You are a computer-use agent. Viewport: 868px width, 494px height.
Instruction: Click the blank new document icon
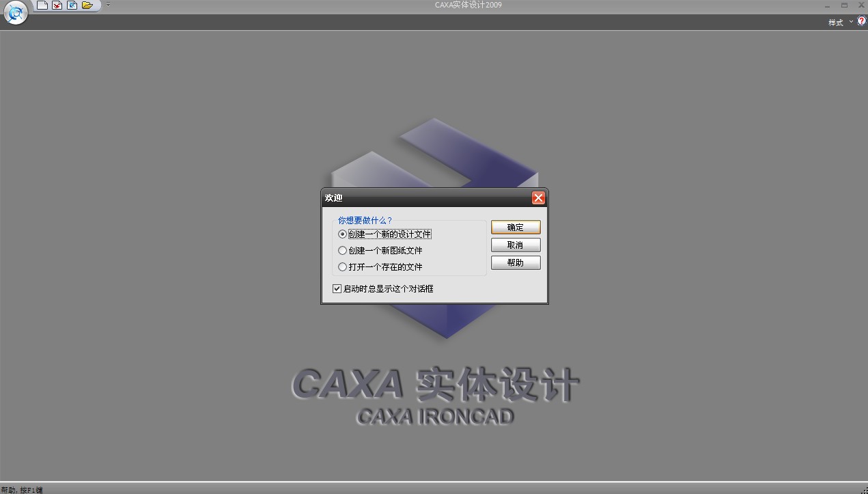point(42,5)
